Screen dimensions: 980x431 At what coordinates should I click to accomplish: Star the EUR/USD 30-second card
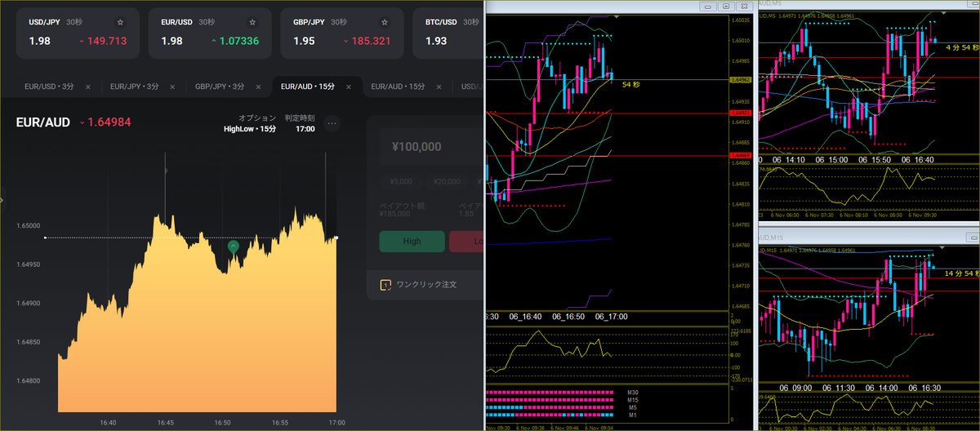(x=252, y=22)
